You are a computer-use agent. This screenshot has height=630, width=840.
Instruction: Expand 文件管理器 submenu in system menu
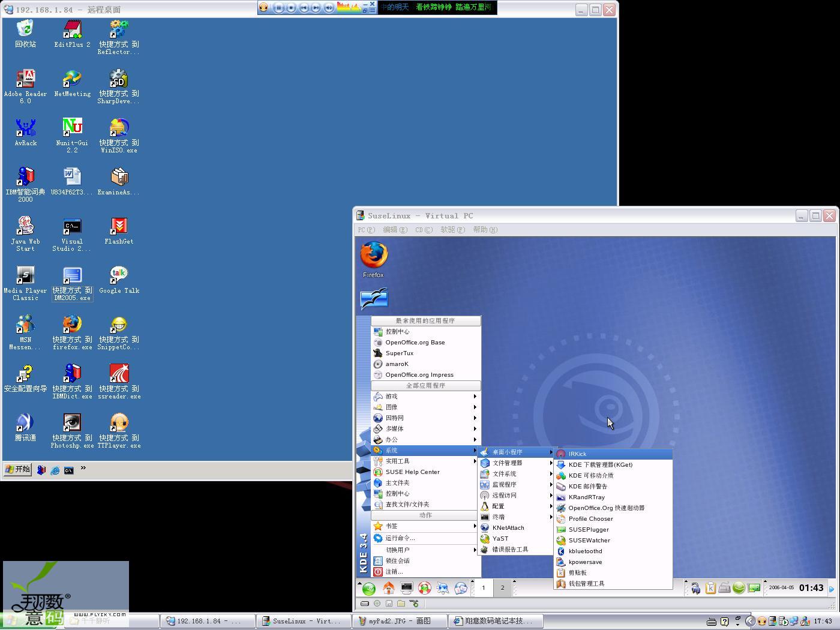[x=516, y=463]
